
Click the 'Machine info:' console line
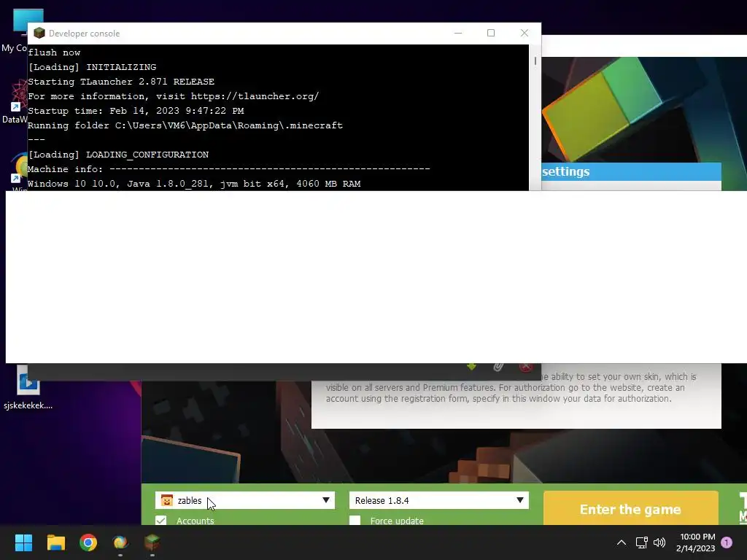228,169
